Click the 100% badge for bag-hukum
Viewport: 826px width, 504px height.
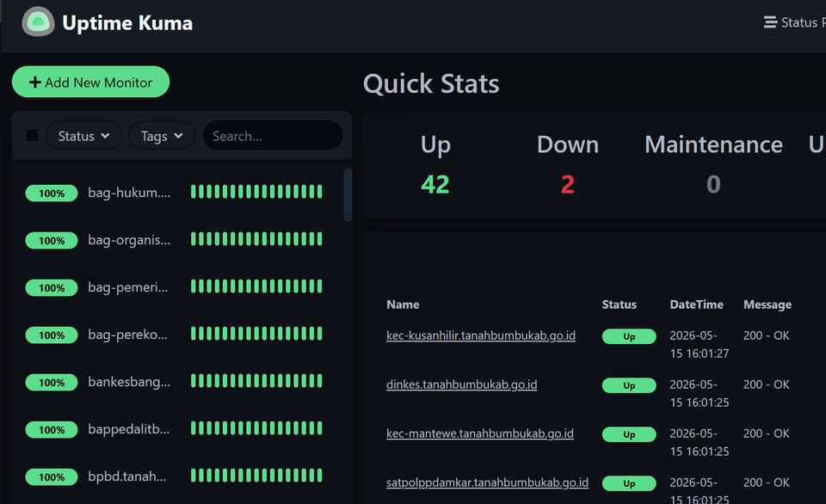(x=52, y=194)
